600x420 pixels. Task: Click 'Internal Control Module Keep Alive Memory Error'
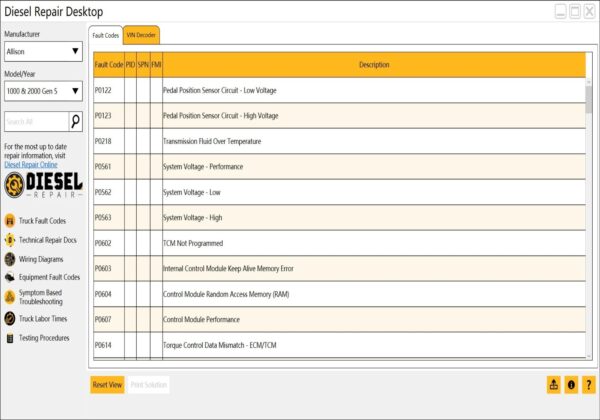tap(228, 269)
